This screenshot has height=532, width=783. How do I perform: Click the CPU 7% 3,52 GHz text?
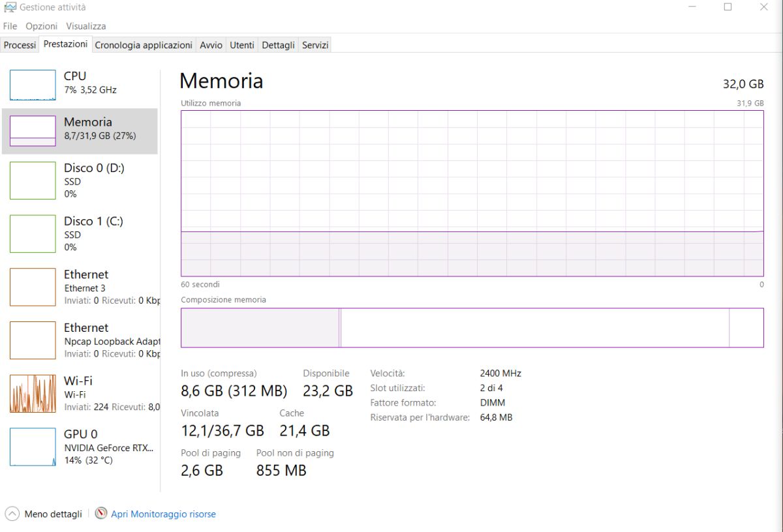click(90, 90)
